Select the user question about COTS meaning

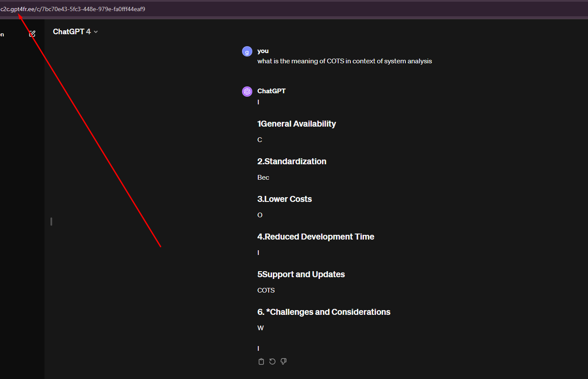(x=345, y=61)
